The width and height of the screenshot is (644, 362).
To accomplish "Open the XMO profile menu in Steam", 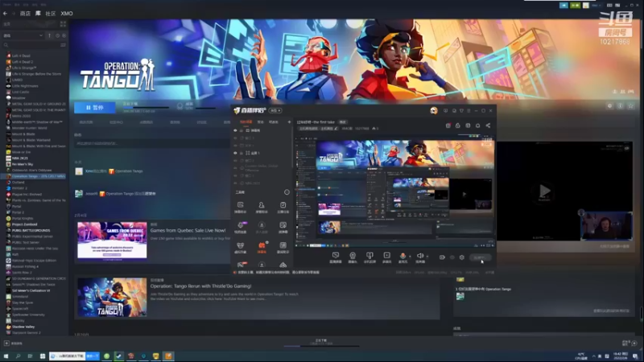I will click(67, 14).
